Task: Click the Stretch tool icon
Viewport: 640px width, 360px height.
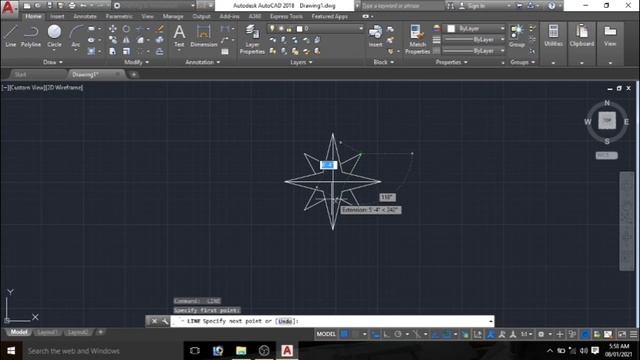Action: point(113,51)
